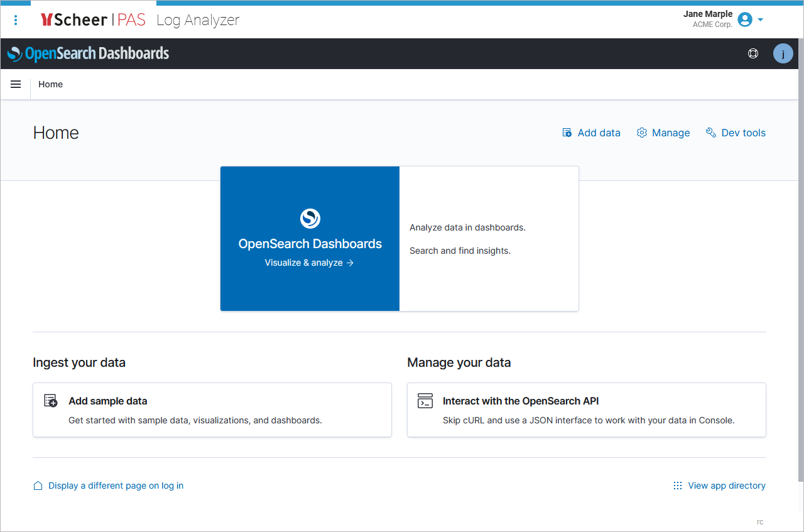Open the Manage settings link
The width and height of the screenshot is (804, 532).
[x=670, y=133]
